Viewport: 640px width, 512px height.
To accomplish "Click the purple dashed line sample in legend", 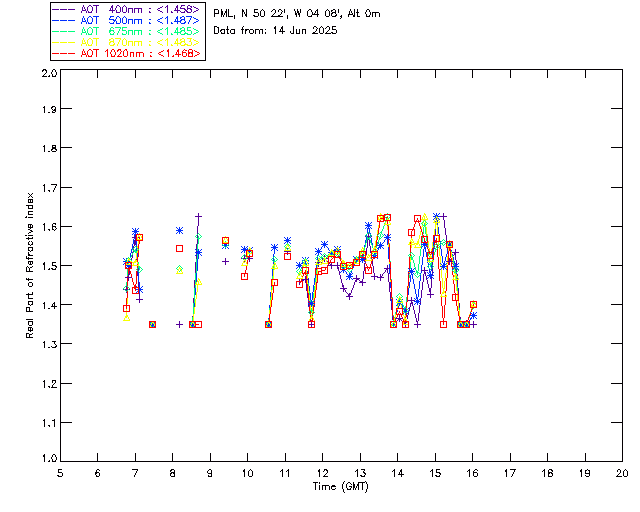I will coord(64,9).
